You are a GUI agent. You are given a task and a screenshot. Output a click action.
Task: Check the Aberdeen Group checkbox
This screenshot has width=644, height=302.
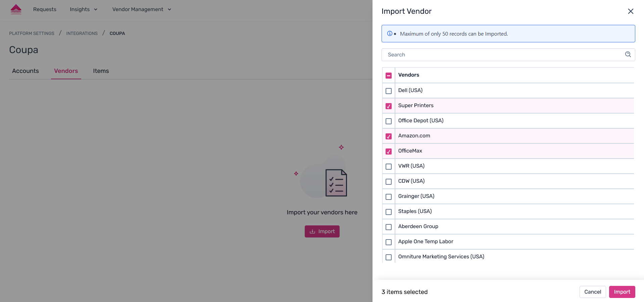[x=389, y=227]
